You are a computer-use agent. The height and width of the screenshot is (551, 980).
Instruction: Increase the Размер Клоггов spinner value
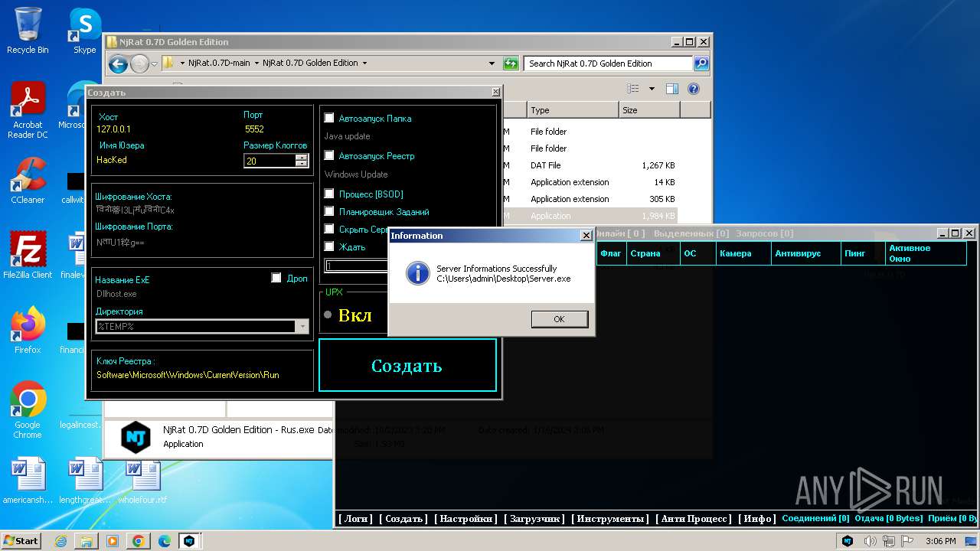coord(302,157)
